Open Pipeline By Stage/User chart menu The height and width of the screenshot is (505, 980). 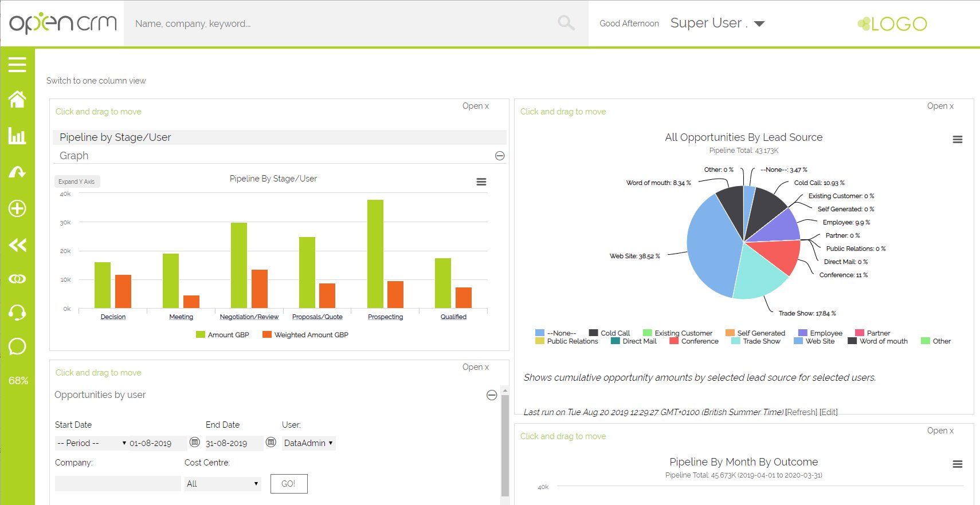click(x=481, y=182)
